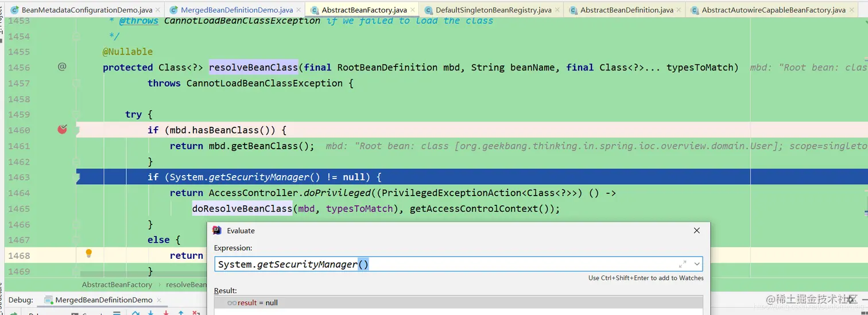The image size is (868, 315).
Task: Close the AbstractBeanFactory.java tab
Action: click(x=413, y=10)
